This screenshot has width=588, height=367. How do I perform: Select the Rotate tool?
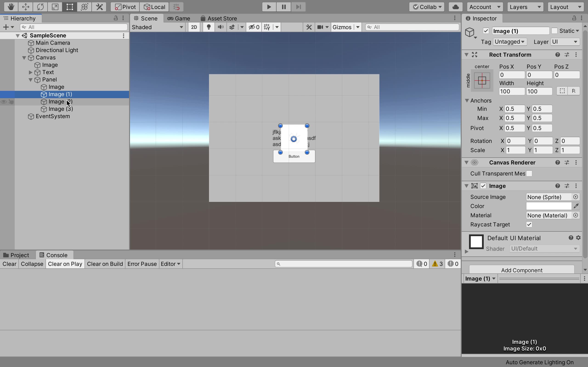(40, 7)
